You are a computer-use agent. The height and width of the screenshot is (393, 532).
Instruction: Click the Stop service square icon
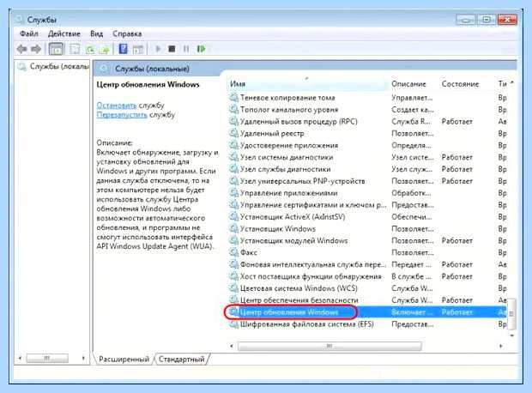[x=172, y=49]
